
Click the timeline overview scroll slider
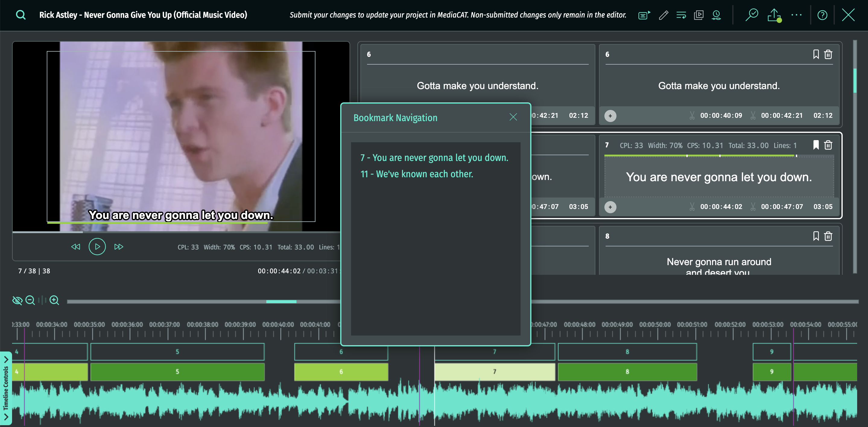coord(281,302)
